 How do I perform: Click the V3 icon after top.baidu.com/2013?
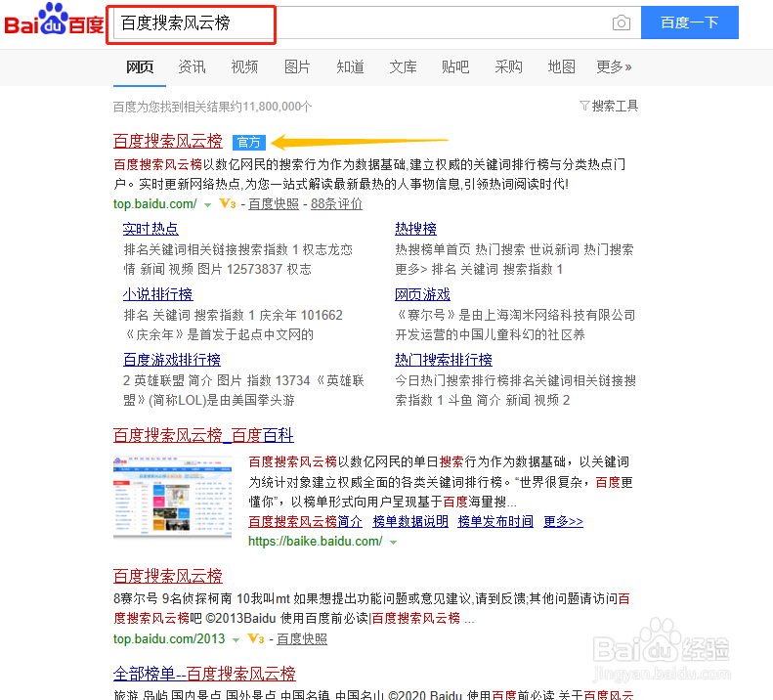(256, 638)
